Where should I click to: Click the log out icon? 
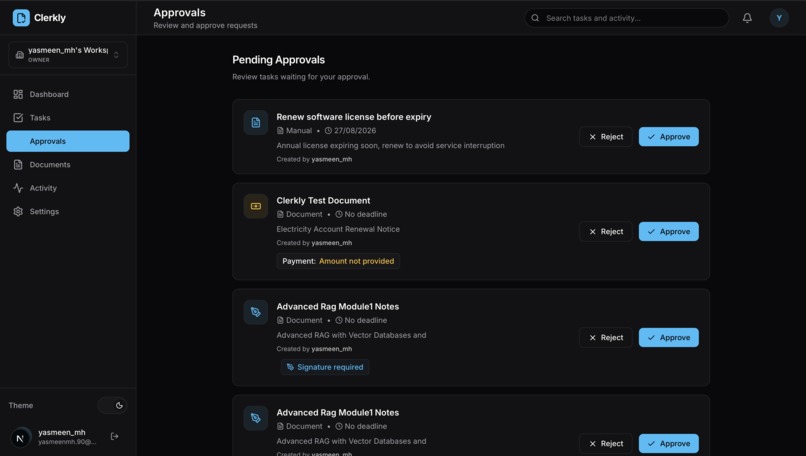115,436
